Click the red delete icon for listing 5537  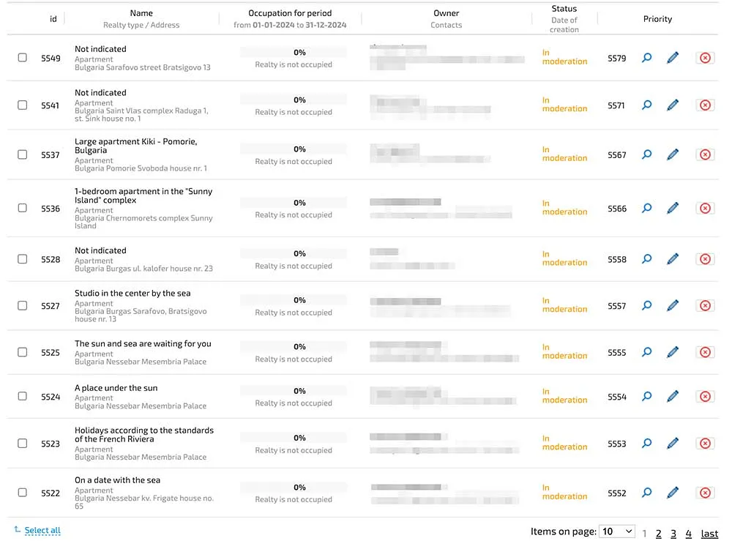tap(705, 154)
